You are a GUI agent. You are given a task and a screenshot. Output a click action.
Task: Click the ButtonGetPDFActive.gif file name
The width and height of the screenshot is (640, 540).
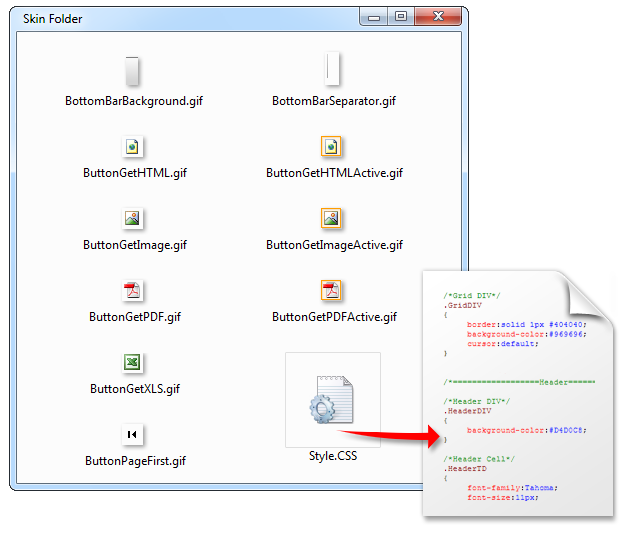click(334, 317)
